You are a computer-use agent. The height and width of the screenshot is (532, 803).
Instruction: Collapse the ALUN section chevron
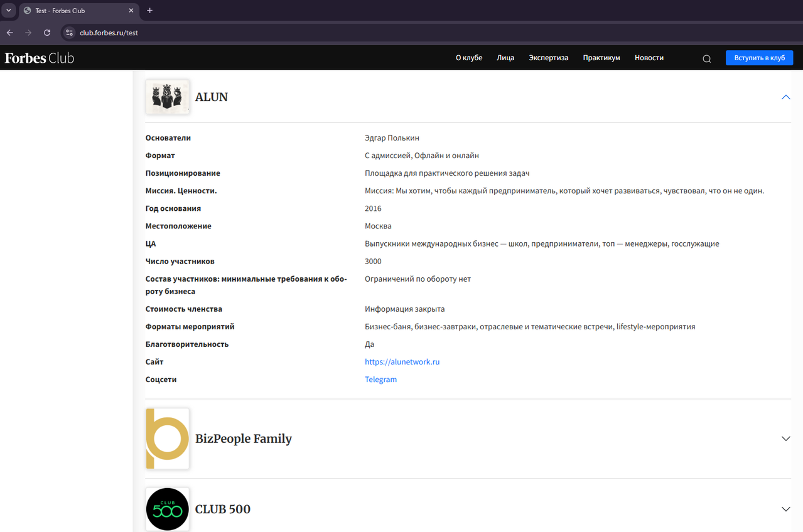pos(785,97)
